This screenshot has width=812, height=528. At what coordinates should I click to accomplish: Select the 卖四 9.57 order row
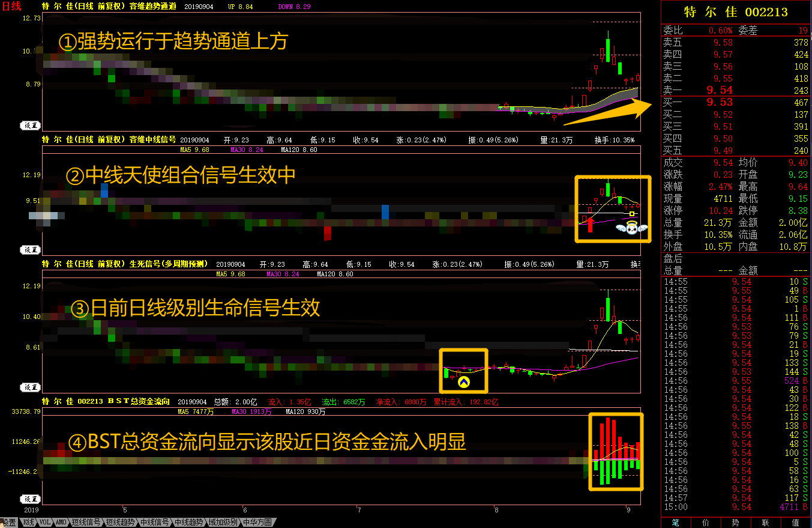(x=736, y=55)
